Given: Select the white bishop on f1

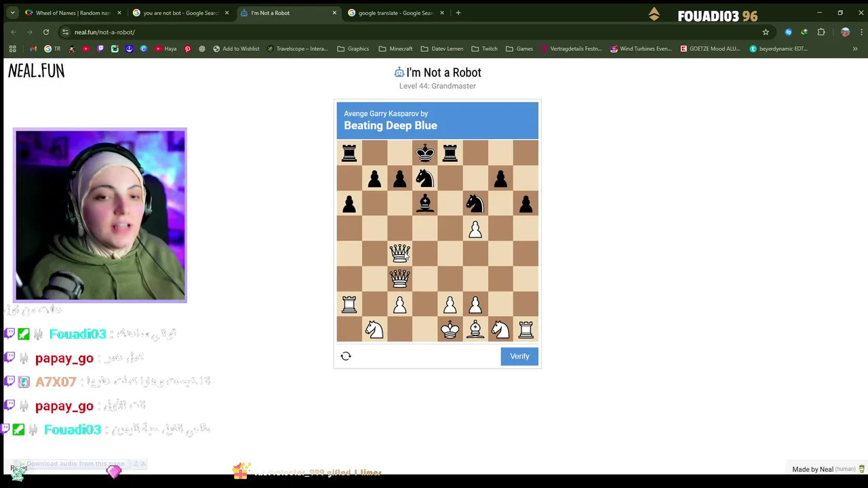Looking at the screenshot, I should (475, 329).
